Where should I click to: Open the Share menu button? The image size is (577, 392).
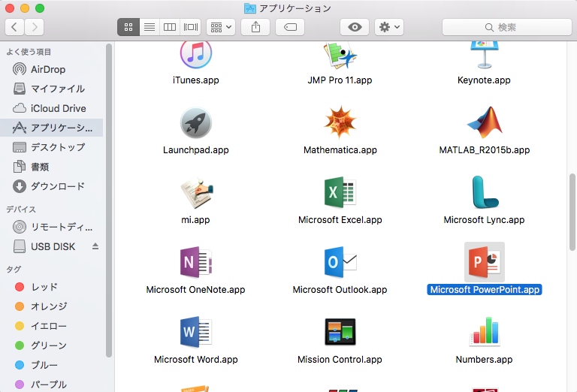tap(255, 27)
